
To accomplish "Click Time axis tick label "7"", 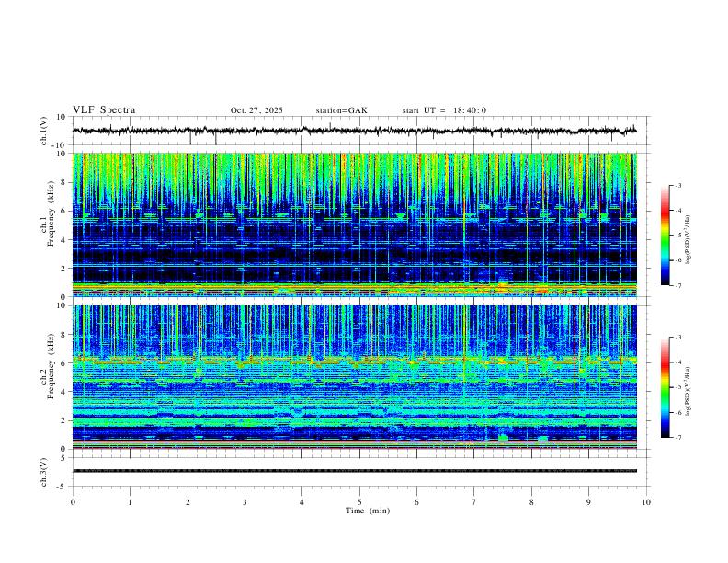I will point(474,502).
